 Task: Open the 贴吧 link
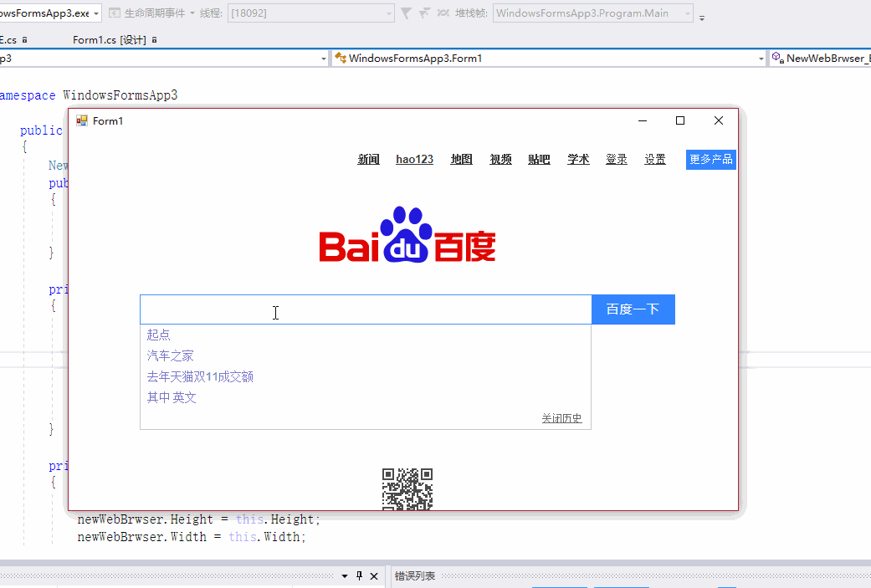pyautogui.click(x=539, y=160)
